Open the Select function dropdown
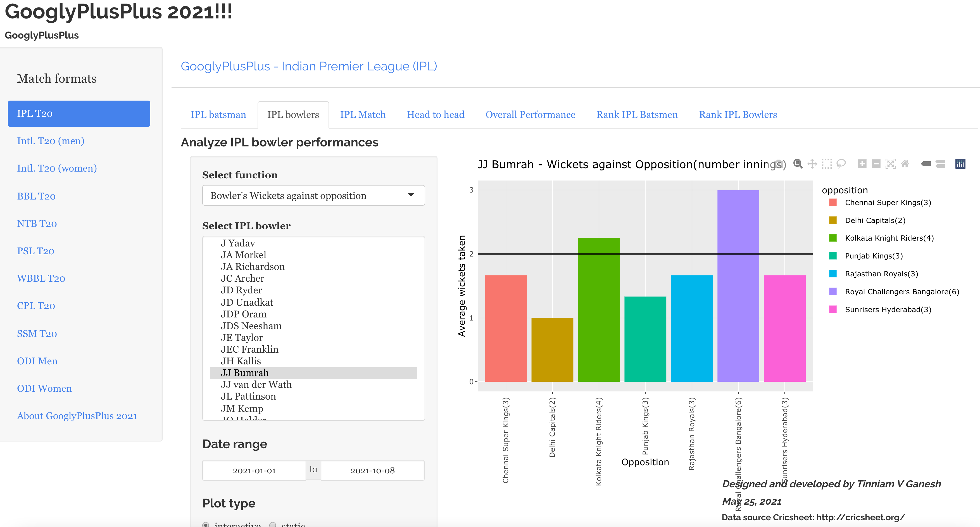 (313, 196)
